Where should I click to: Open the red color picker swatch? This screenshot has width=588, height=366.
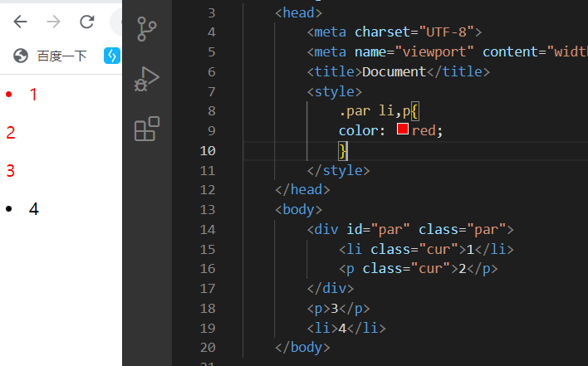(x=403, y=130)
